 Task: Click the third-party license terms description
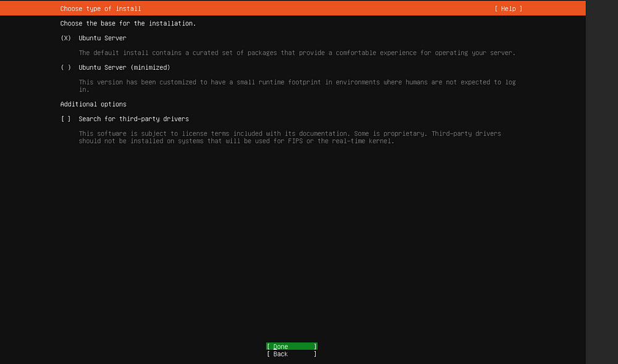(x=290, y=137)
